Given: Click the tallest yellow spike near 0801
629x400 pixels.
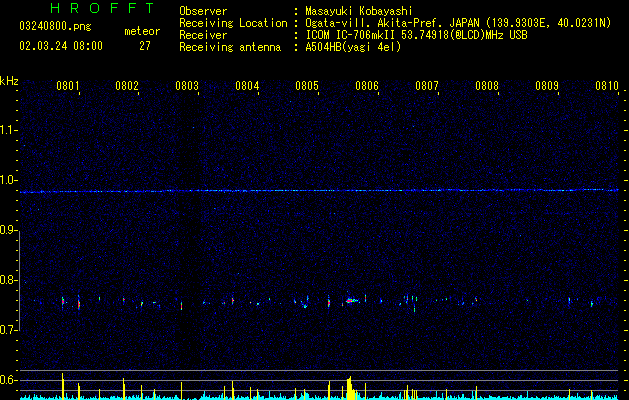Looking at the screenshot, I should point(63,386).
